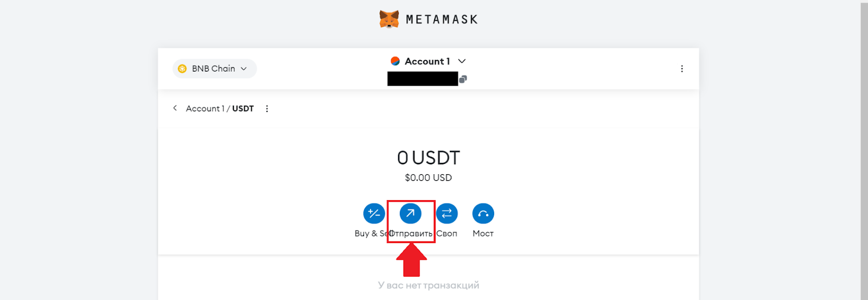Click the 0 USDT balance amount
Image resolution: width=868 pixels, height=300 pixels.
[x=428, y=158]
